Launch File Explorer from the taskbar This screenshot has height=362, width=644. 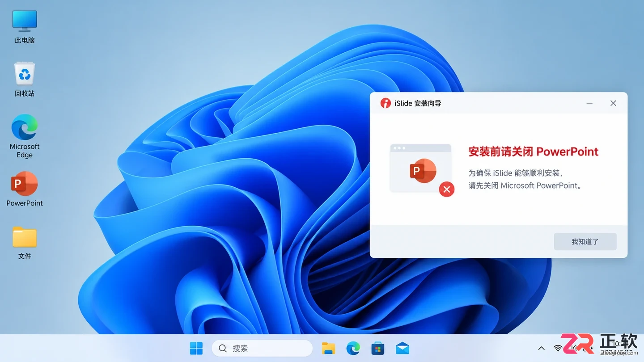click(x=328, y=348)
